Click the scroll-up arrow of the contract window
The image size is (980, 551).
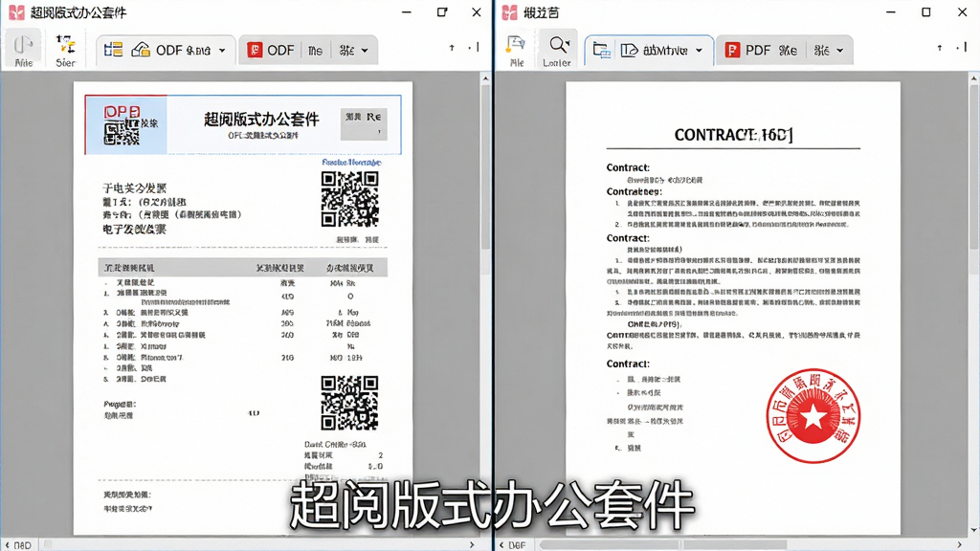tap(973, 78)
